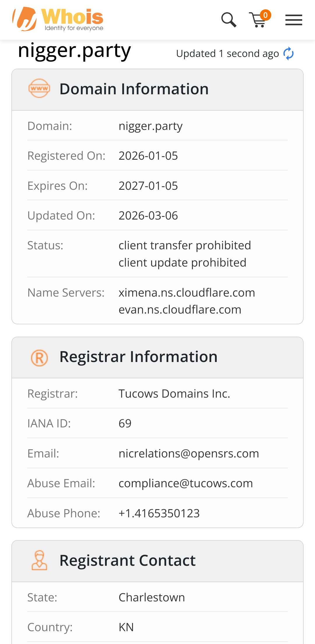Screen dimensions: 315x644
Task: Tap the abuse phone number +1.4165350123
Action: pos(159,513)
